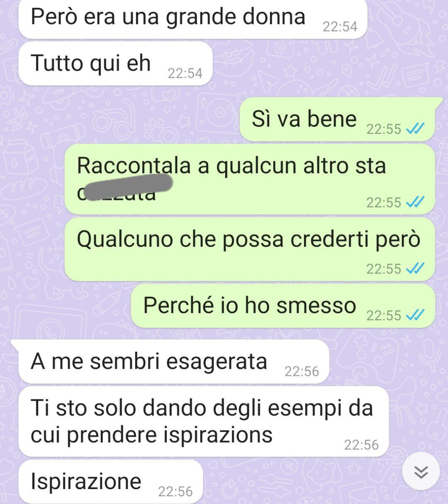The image size is (448, 504).
Task: Tap the "Sì va bene" sent message
Action: coord(337,119)
